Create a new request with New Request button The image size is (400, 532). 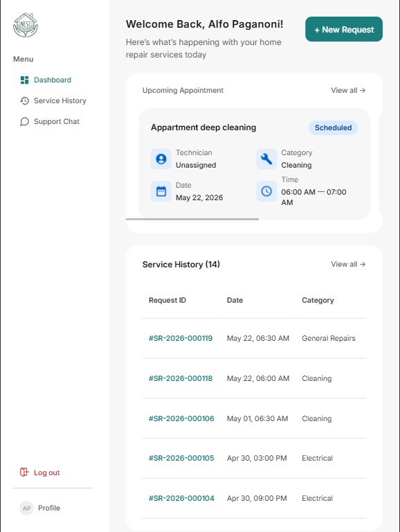(x=344, y=30)
